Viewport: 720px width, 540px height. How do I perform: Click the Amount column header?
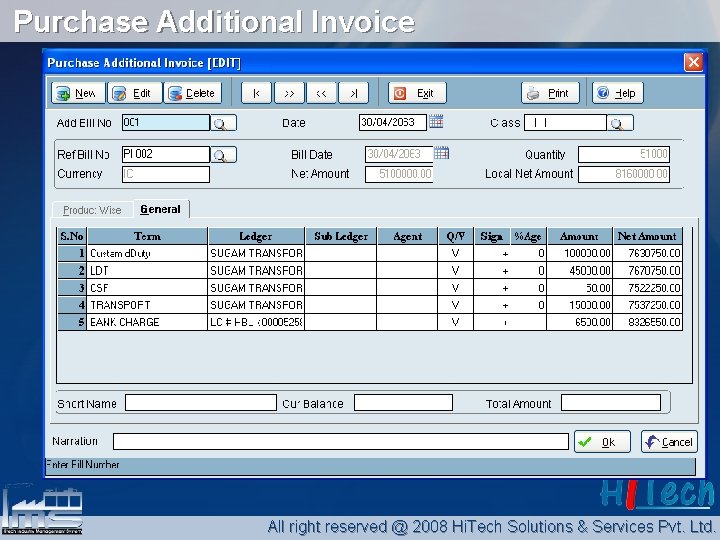(x=579, y=236)
